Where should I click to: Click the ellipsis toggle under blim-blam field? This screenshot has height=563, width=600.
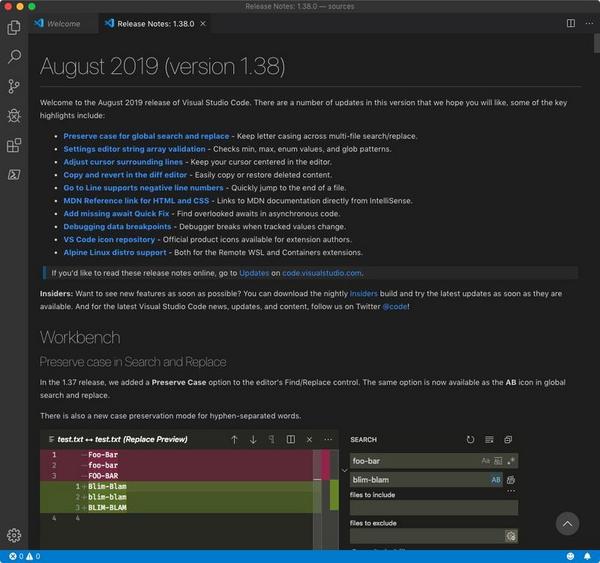511,491
